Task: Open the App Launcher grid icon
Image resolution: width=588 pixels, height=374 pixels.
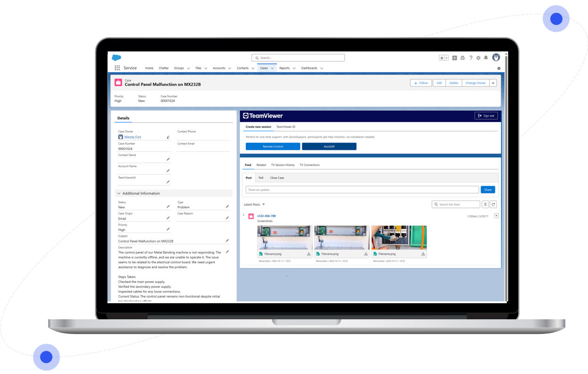Action: (x=117, y=68)
